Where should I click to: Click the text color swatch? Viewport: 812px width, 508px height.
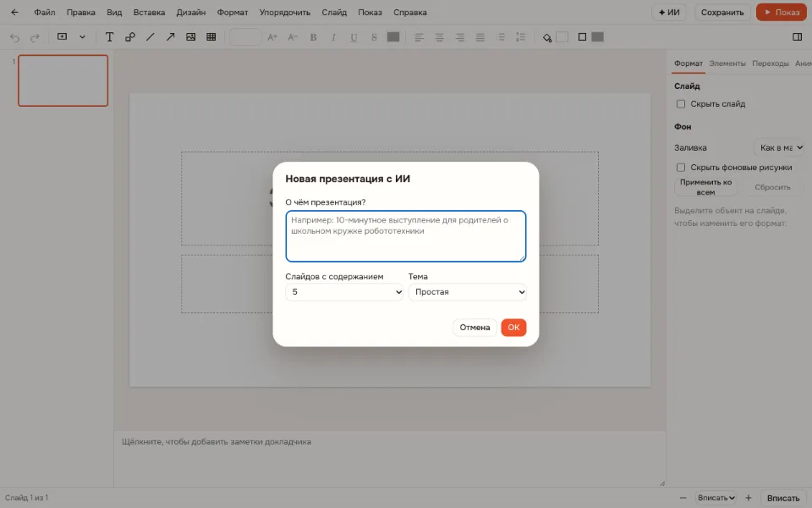point(393,36)
